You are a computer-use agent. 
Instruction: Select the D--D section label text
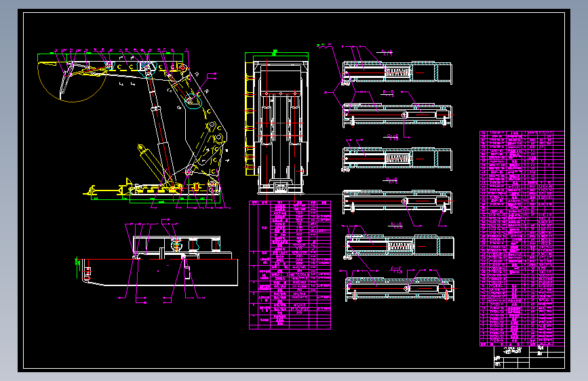(x=391, y=180)
